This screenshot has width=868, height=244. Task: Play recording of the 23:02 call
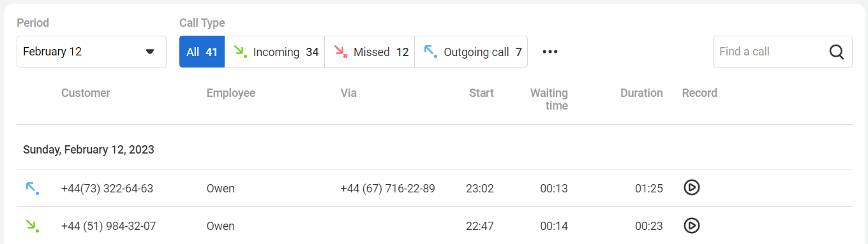pyautogui.click(x=692, y=188)
